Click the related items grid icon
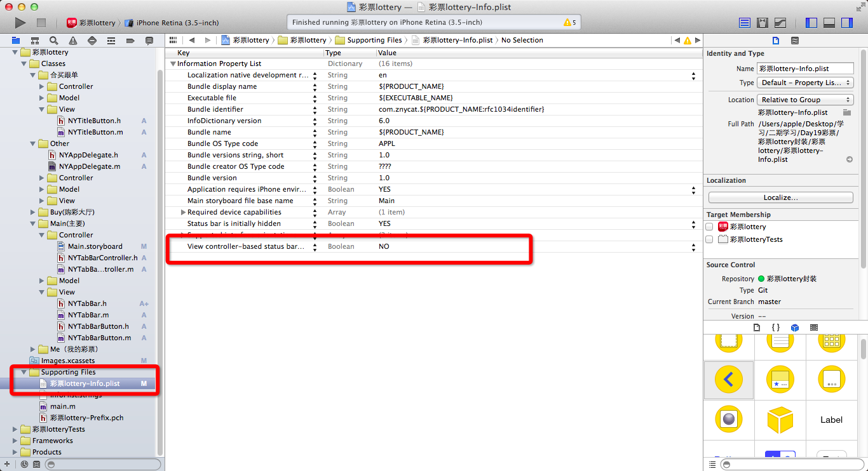The image size is (868, 471). pos(173,40)
